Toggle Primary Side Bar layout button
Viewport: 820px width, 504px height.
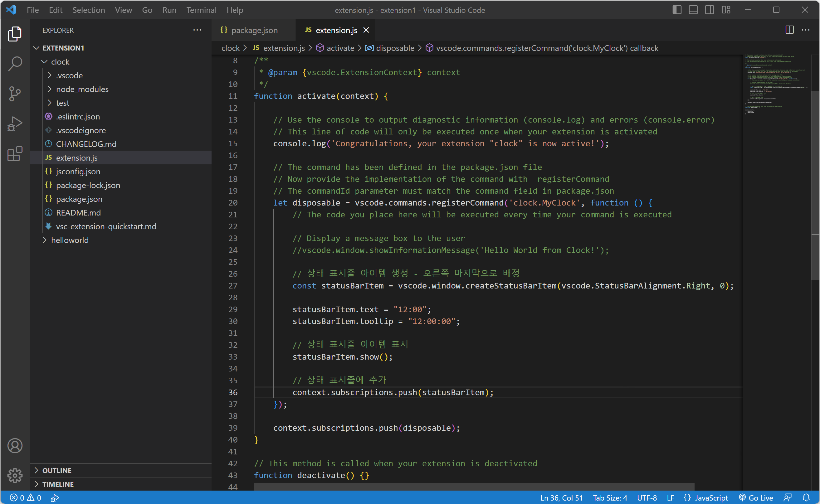click(x=676, y=10)
